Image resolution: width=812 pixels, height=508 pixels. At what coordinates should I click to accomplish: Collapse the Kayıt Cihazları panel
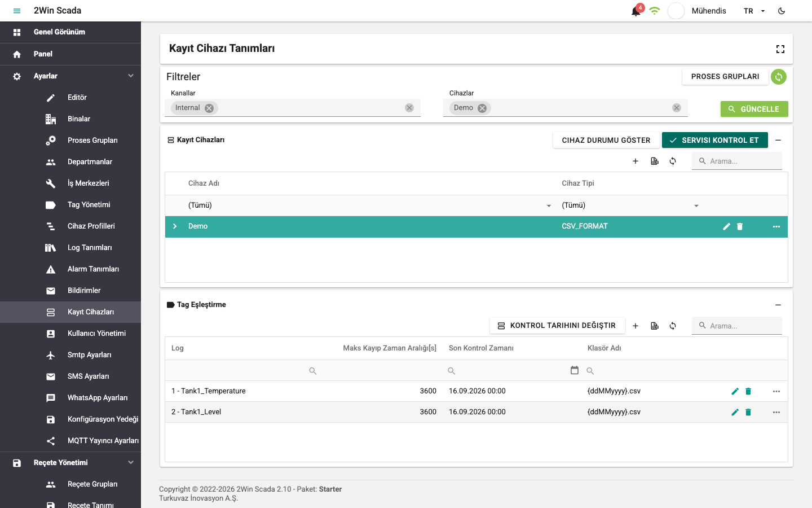(x=778, y=140)
